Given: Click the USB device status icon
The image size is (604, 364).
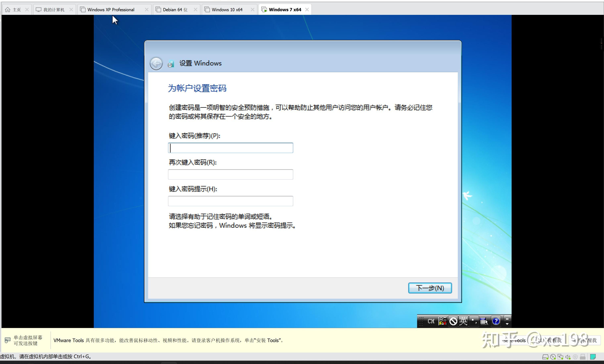Looking at the screenshot, I should [x=583, y=357].
